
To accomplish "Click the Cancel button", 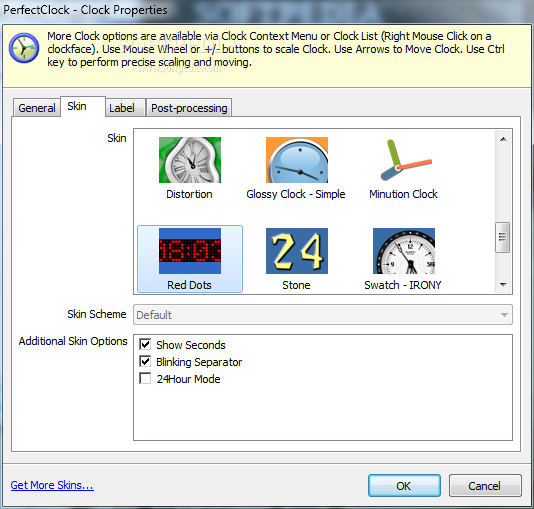I will [x=485, y=486].
